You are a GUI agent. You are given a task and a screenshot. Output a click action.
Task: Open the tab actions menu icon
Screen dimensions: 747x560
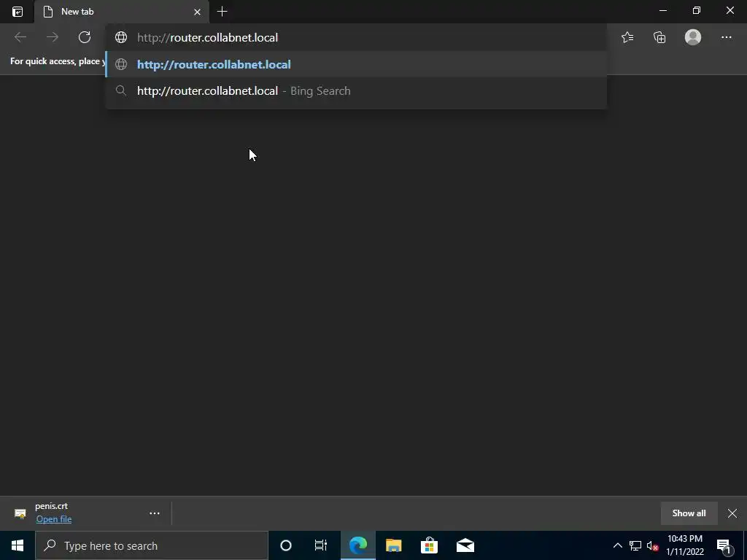pyautogui.click(x=18, y=12)
